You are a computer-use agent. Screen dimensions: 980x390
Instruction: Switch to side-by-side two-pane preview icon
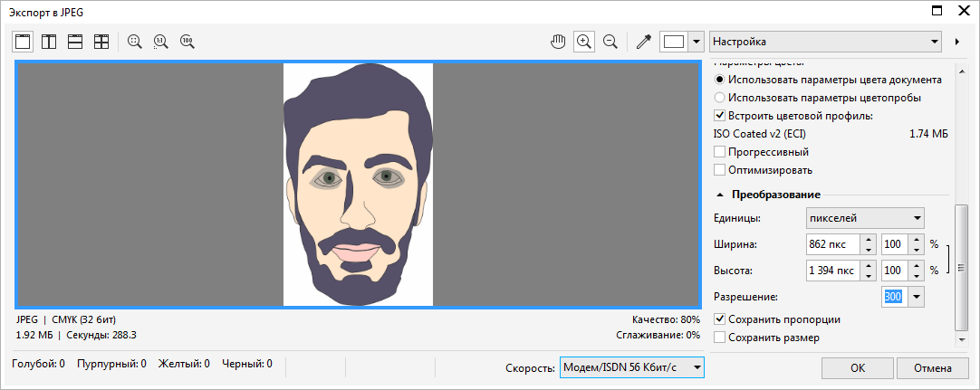pos(50,42)
